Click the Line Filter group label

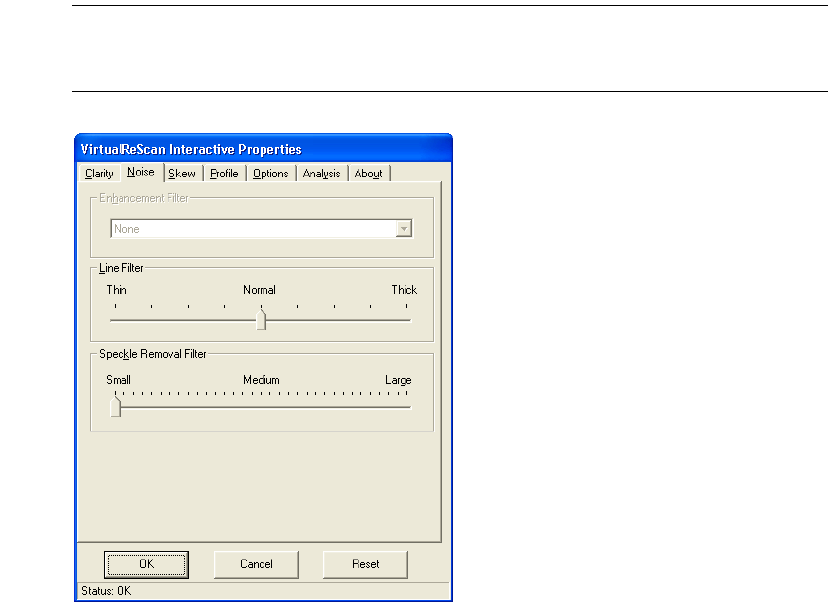[121, 268]
